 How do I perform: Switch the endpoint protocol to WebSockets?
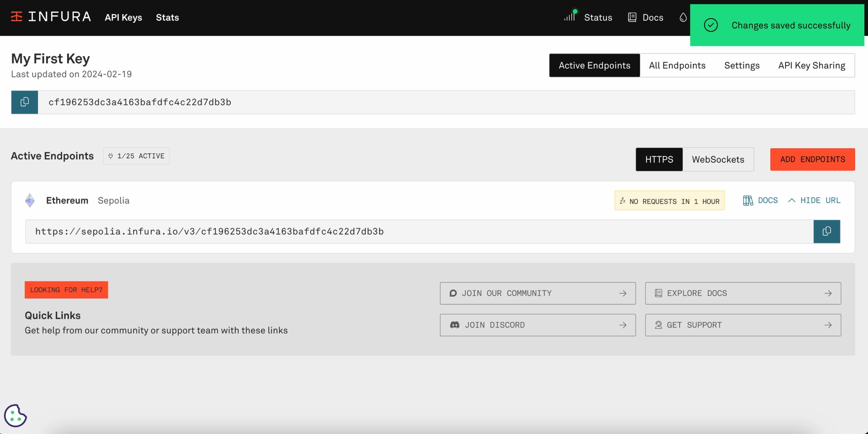click(718, 159)
